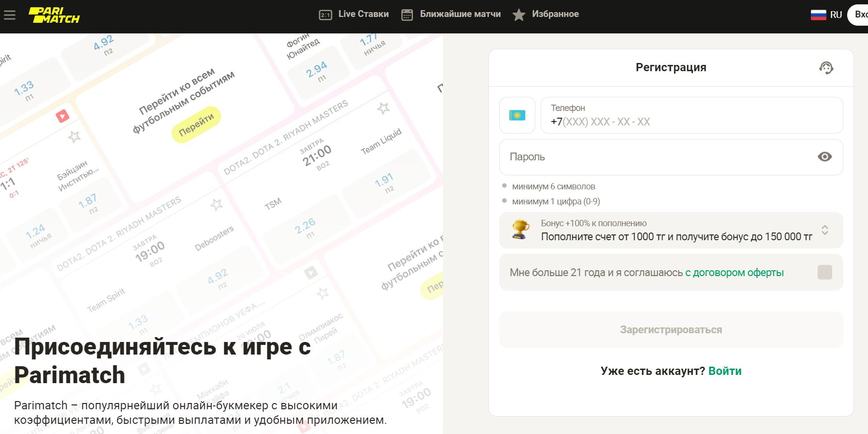Click the Регистрация heading text
The height and width of the screenshot is (434, 868).
click(671, 67)
